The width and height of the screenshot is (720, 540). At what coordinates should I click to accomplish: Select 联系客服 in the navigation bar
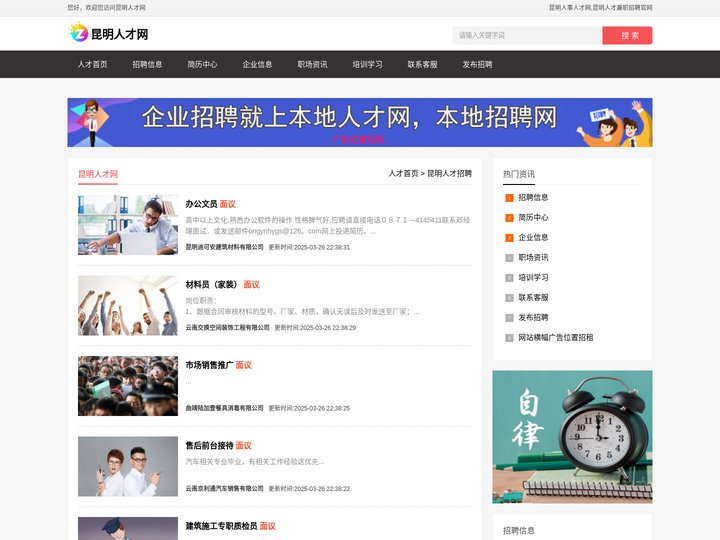coord(422,64)
